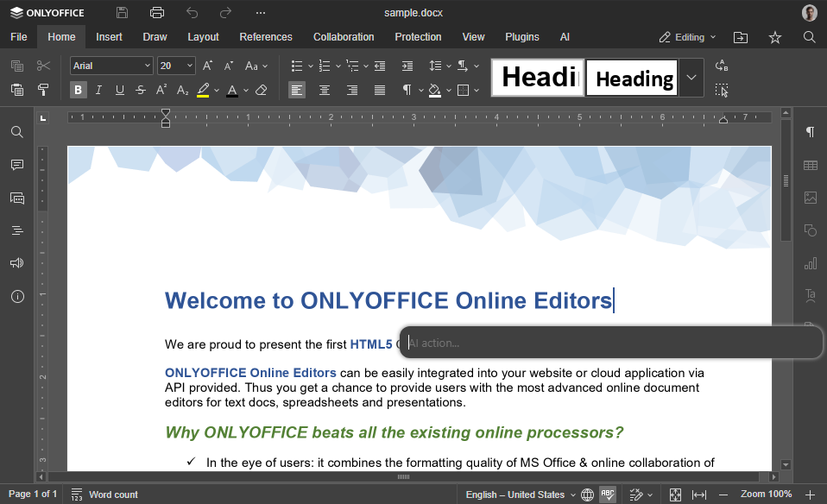Open the Find magnifier in left sidebar

point(17,132)
